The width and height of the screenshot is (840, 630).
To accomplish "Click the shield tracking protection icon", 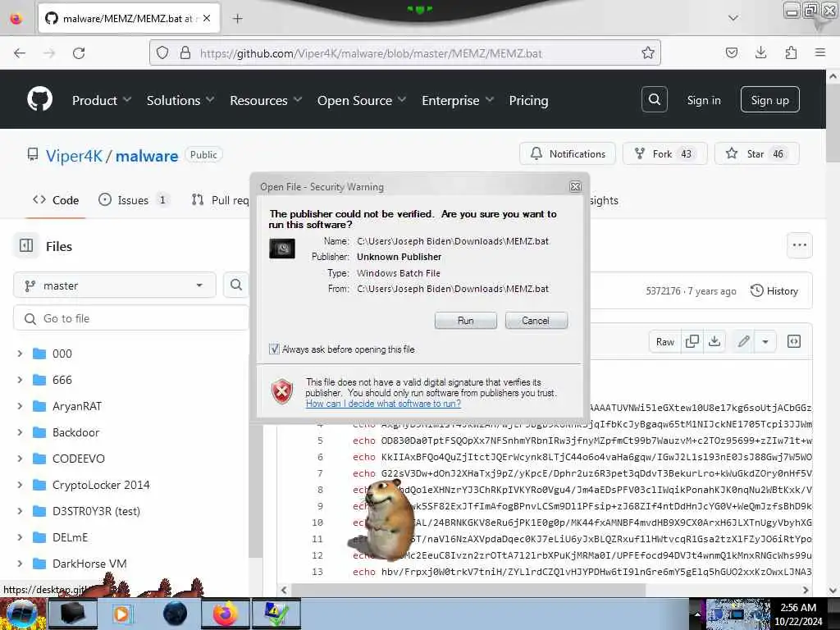I will tap(162, 52).
